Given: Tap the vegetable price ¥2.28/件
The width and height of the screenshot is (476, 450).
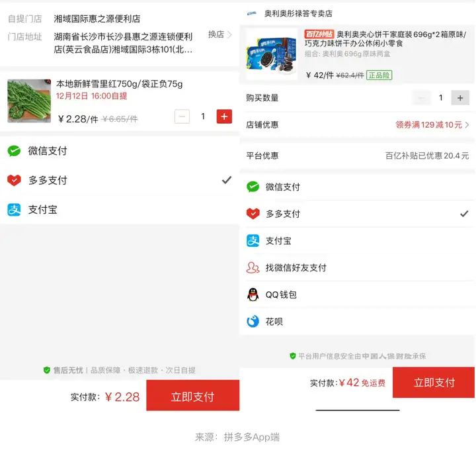Looking at the screenshot, I should pyautogui.click(x=78, y=119).
